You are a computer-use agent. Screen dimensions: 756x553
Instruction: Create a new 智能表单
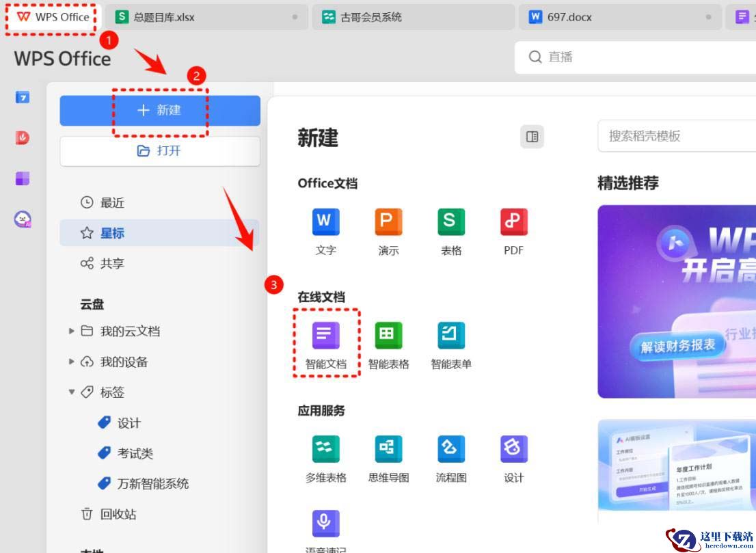tap(451, 345)
